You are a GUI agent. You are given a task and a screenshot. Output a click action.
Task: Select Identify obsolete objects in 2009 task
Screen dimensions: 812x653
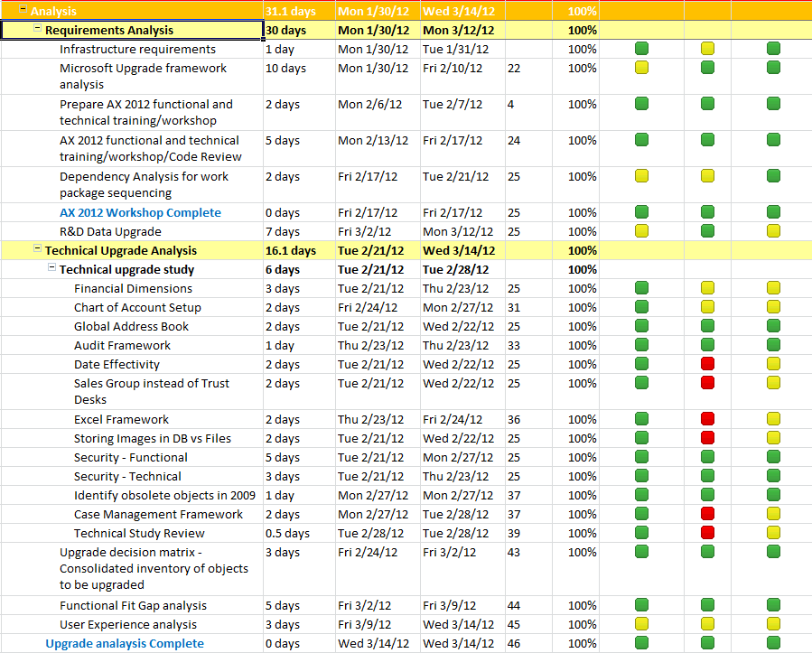[164, 496]
